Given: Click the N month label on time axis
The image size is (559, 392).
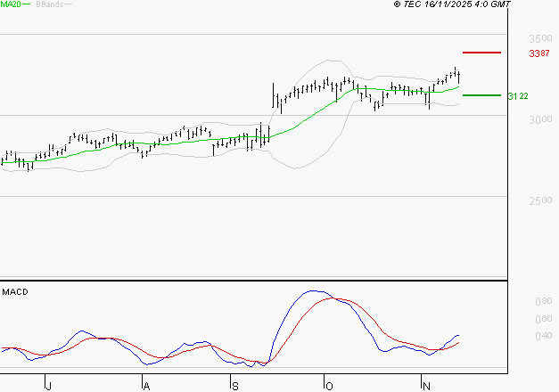Looking at the screenshot, I should point(426,387).
